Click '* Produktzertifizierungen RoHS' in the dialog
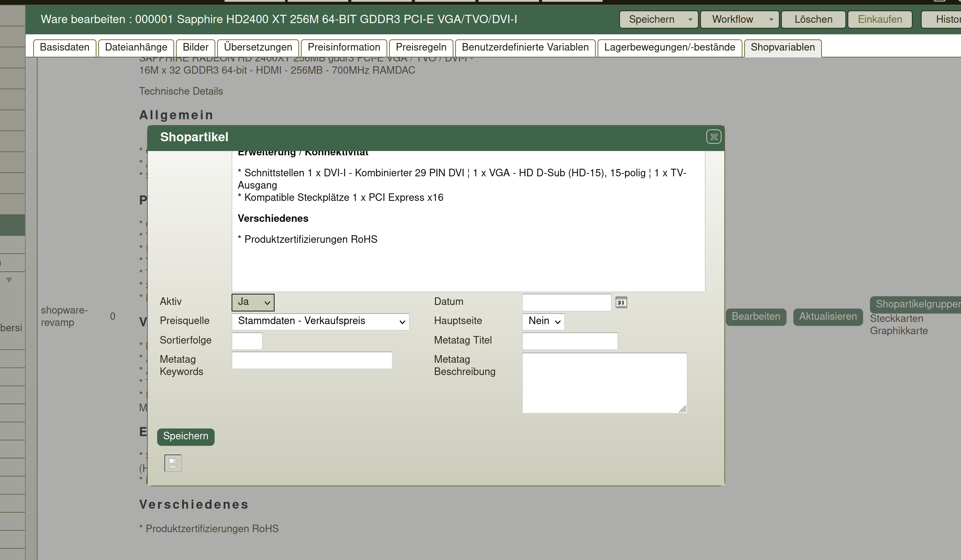Image resolution: width=961 pixels, height=560 pixels. [x=307, y=240]
